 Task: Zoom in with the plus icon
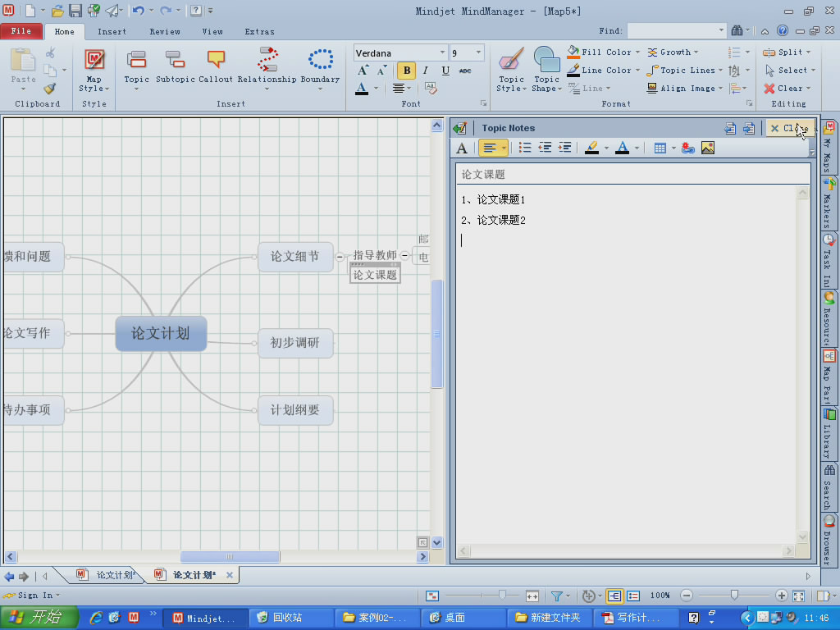pyautogui.click(x=782, y=596)
